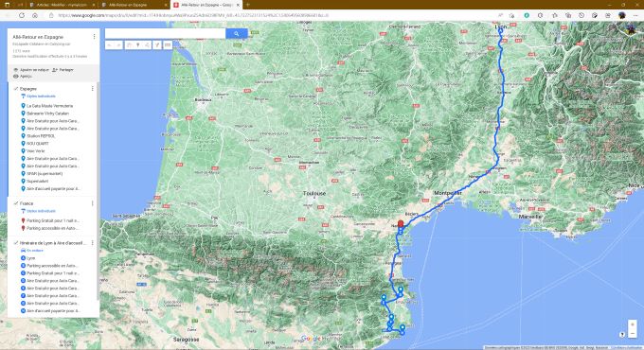This screenshot has height=350, width=644.
Task: Open the browser settings ellipsis menu
Action: click(635, 15)
